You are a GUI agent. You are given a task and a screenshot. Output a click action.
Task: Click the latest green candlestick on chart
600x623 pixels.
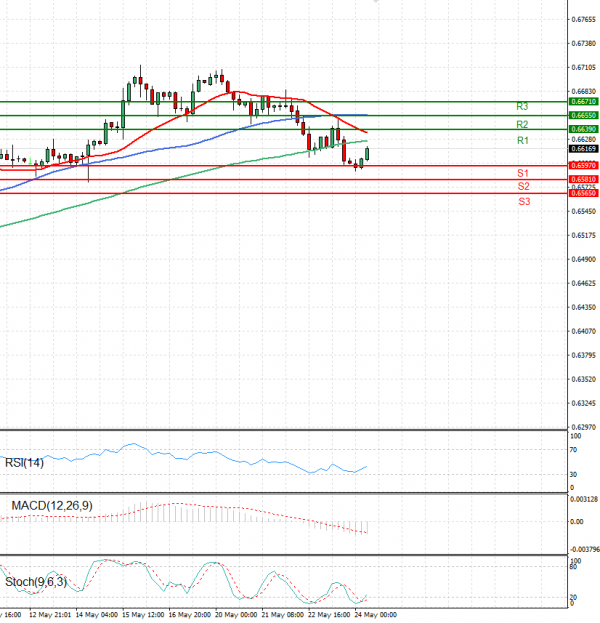(x=367, y=154)
